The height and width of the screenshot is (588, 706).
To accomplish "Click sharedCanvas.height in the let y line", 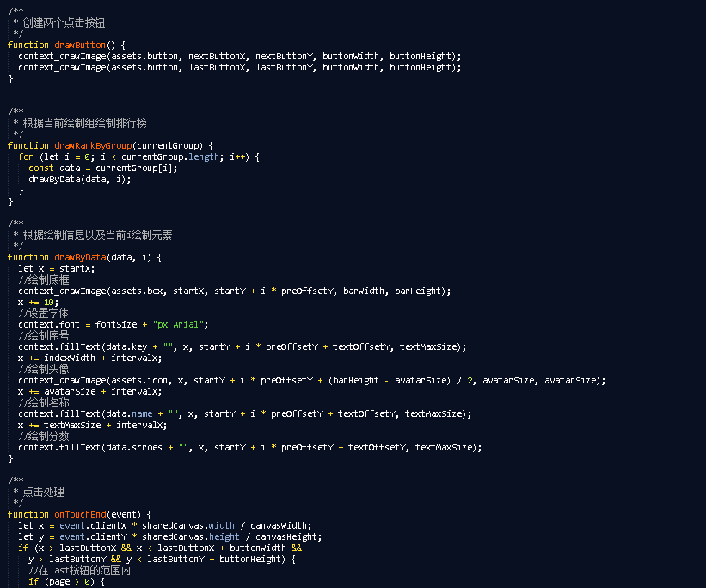I will pos(191,537).
